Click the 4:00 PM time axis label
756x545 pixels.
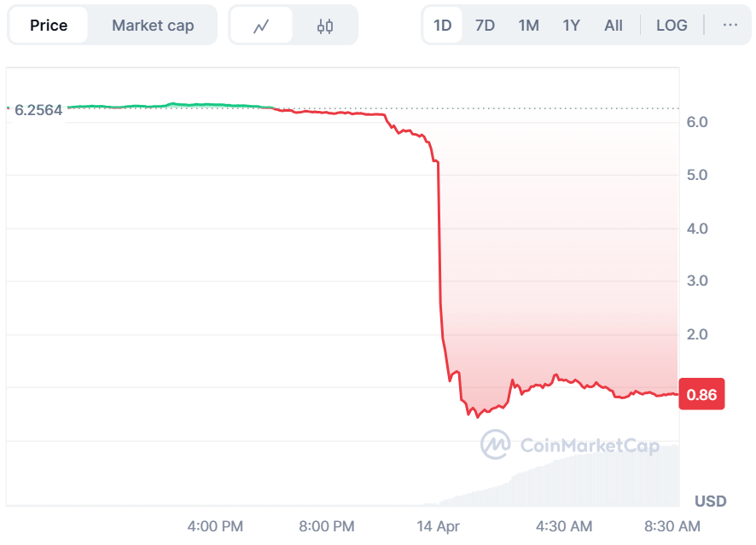tap(215, 526)
